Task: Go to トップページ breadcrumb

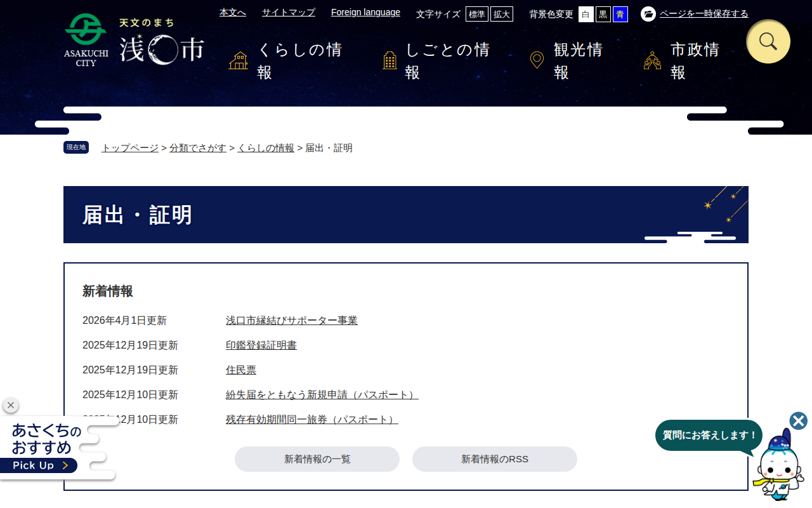Action: 130,148
